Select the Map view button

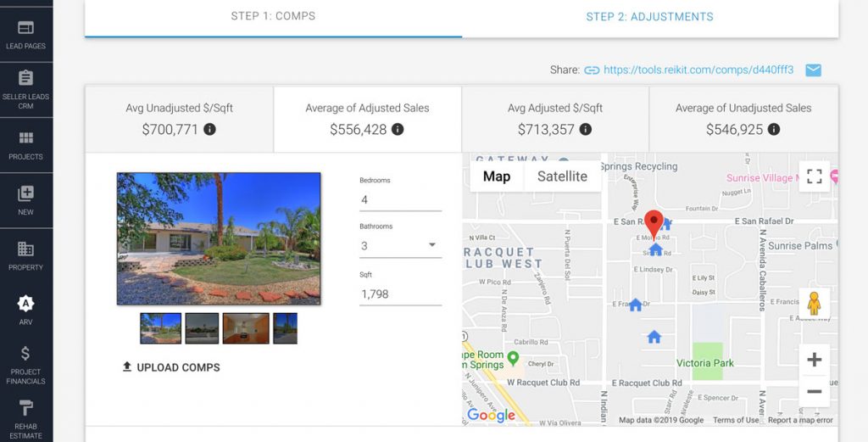pos(497,176)
